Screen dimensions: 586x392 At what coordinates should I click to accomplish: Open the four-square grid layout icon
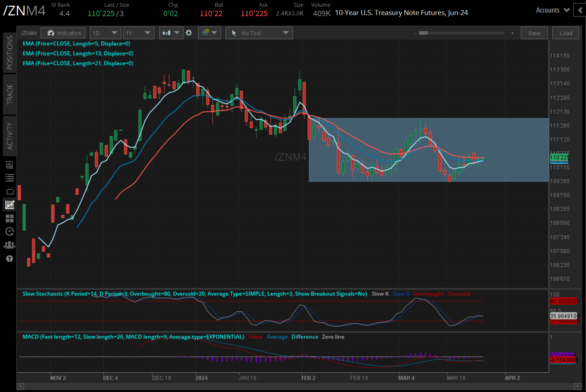[10, 218]
